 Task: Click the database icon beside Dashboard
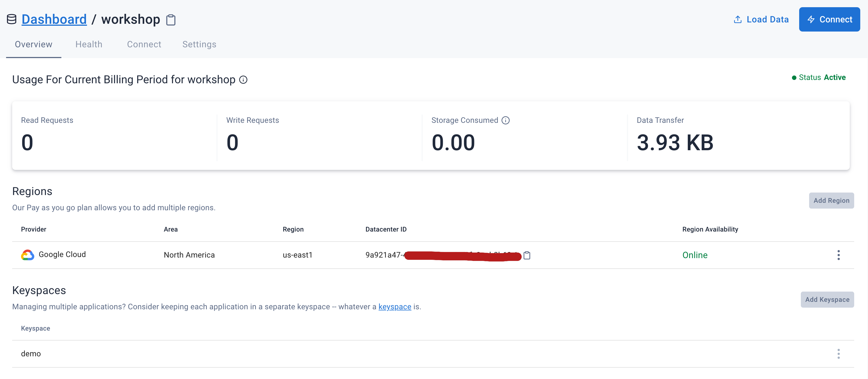(x=11, y=19)
